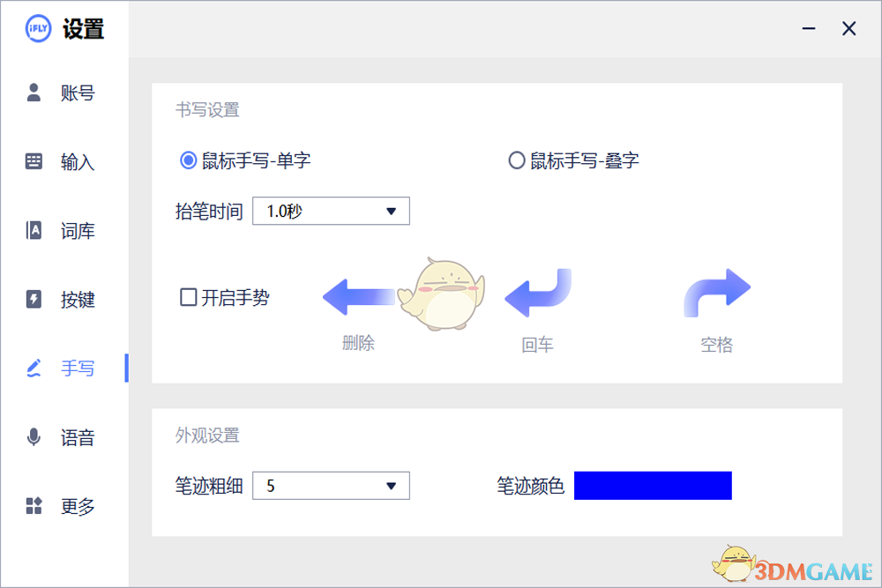The width and height of the screenshot is (882, 588).
Task: Click the 更多 more options icon
Action: coord(34,506)
